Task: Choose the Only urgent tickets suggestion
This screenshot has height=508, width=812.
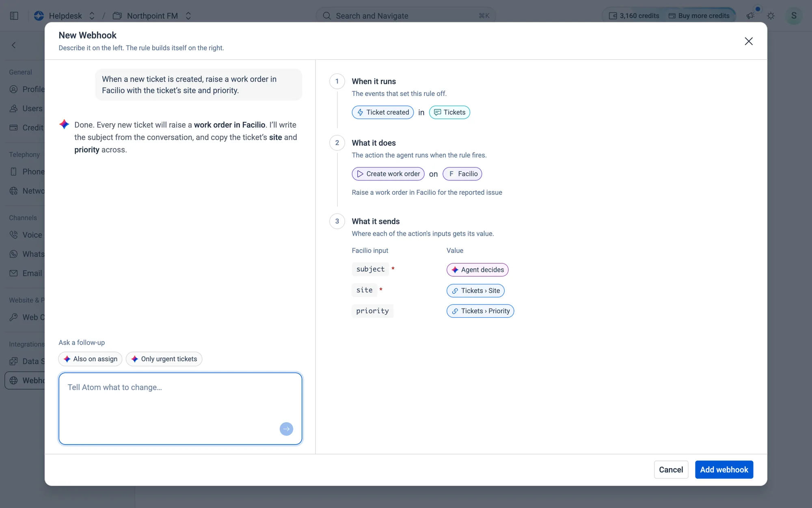Action: (x=164, y=359)
